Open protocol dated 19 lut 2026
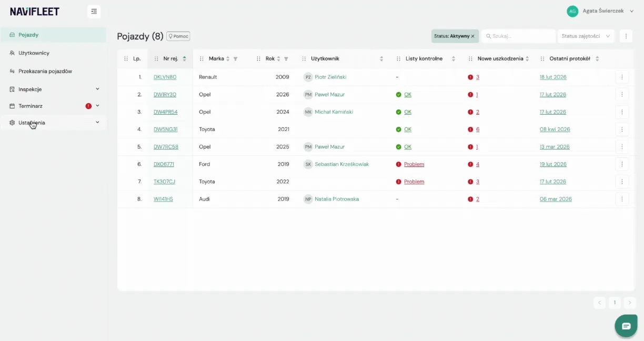 [x=553, y=164]
